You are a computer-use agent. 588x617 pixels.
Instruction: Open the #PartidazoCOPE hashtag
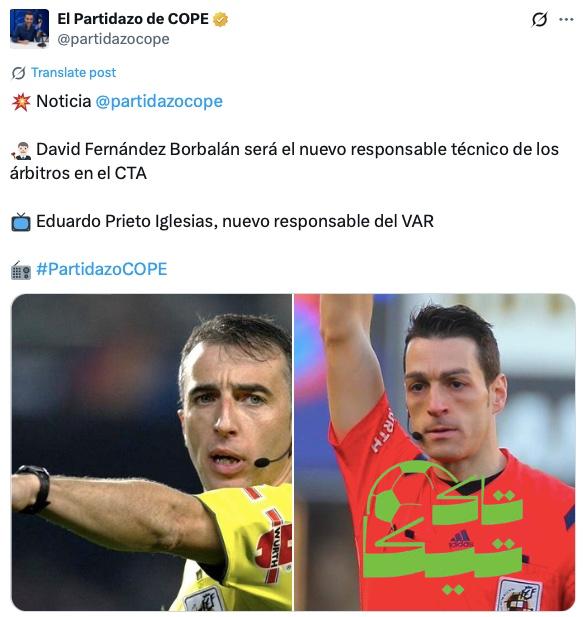102,269
